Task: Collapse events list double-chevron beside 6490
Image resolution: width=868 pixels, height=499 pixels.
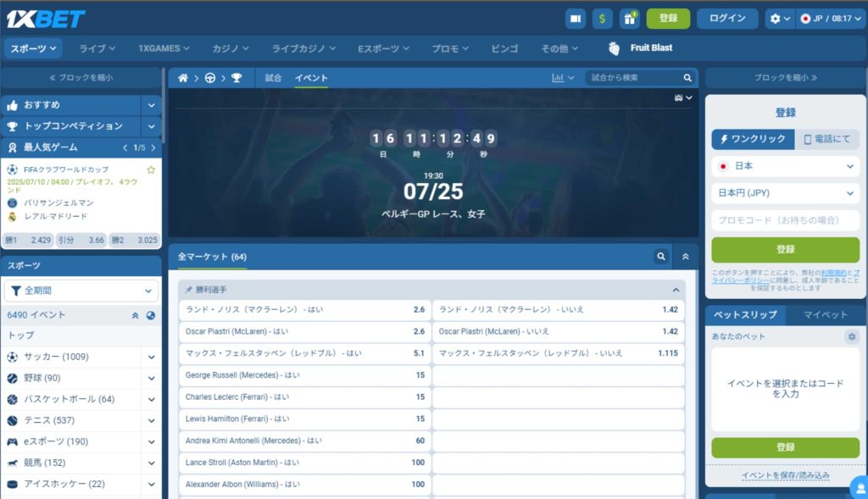Action: [135, 315]
